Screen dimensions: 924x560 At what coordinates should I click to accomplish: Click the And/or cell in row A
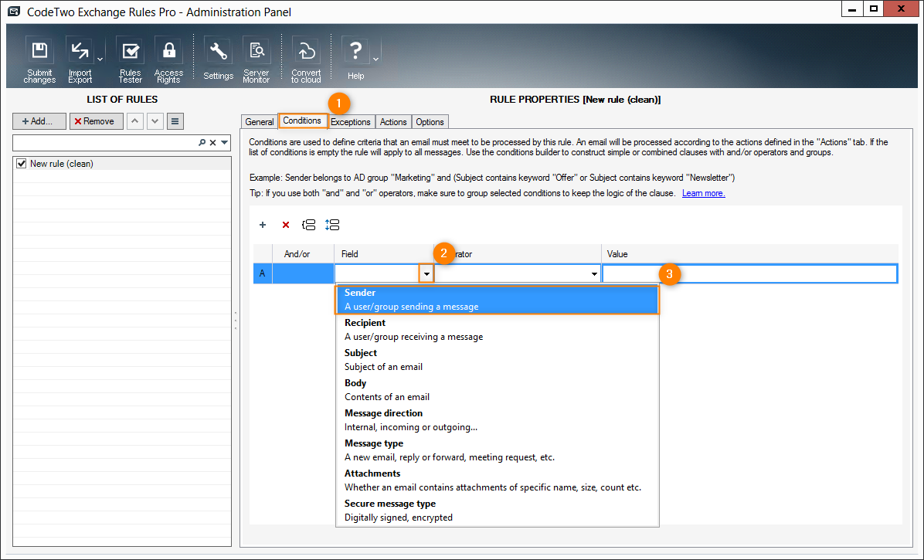pos(303,273)
